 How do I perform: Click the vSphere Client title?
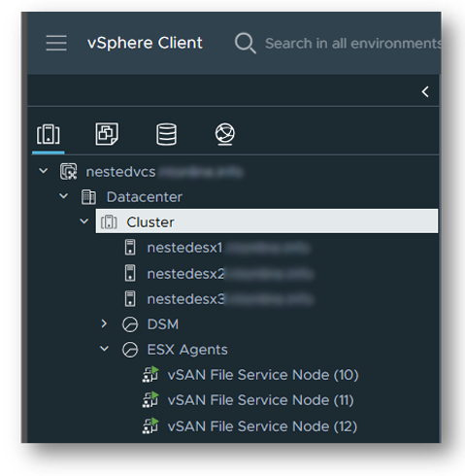(x=145, y=43)
